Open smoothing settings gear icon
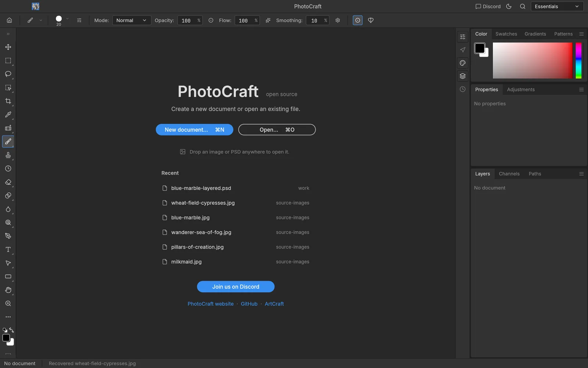Viewport: 588px width, 368px height. coord(338,20)
